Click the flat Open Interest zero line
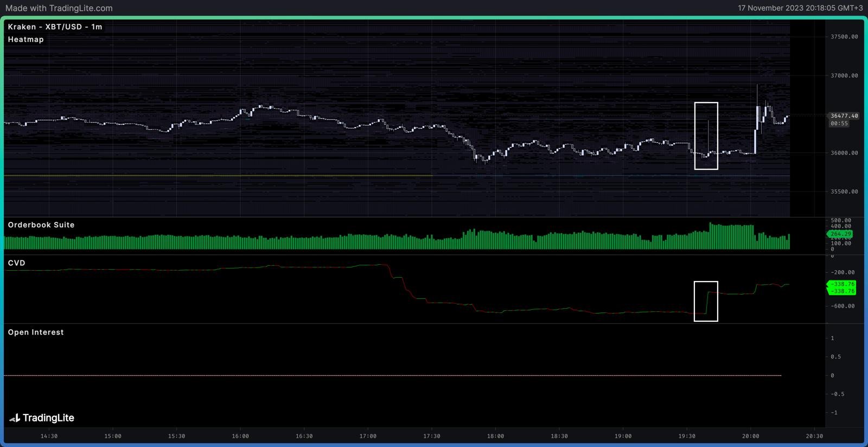 pyautogui.click(x=380, y=375)
